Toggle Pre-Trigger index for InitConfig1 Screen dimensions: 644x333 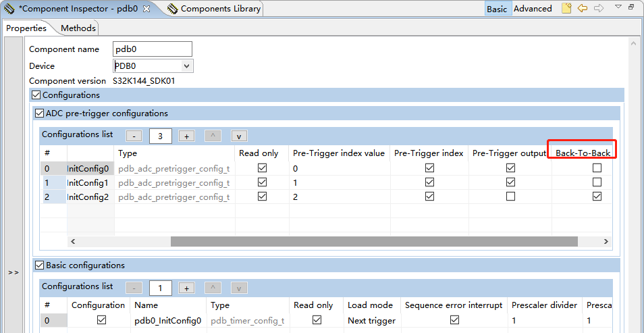429,182
